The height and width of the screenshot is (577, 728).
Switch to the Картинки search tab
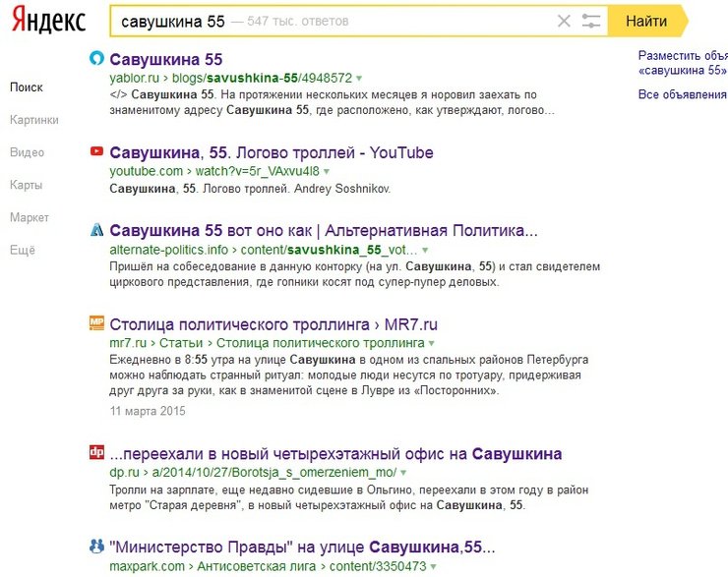click(33, 120)
